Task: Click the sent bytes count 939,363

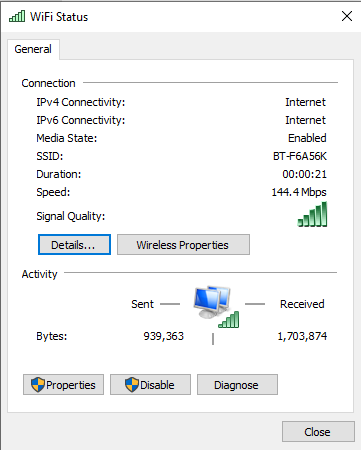Action: click(x=163, y=336)
